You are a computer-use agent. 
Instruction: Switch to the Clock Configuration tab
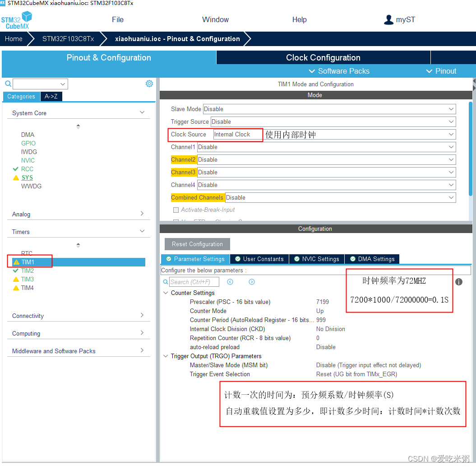pyautogui.click(x=323, y=58)
